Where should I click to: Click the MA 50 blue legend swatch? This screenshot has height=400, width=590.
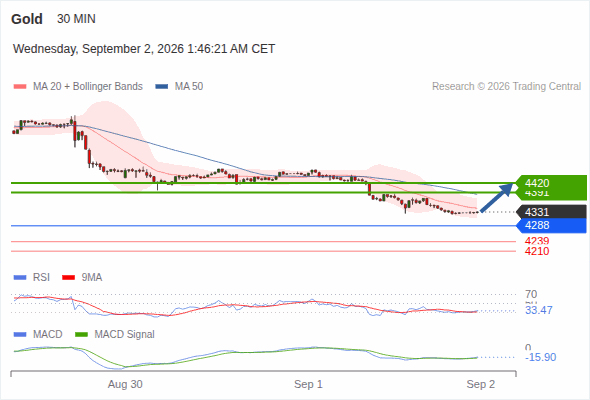click(x=162, y=87)
